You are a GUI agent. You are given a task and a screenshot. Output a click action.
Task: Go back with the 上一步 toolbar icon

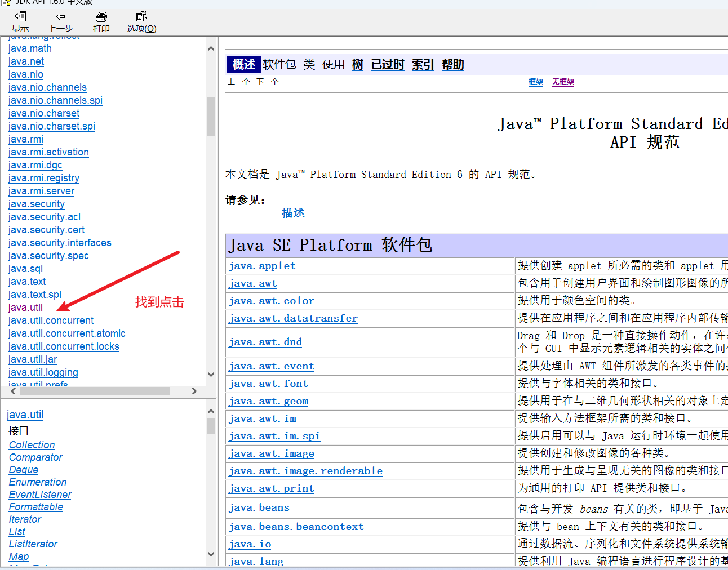pos(60,22)
